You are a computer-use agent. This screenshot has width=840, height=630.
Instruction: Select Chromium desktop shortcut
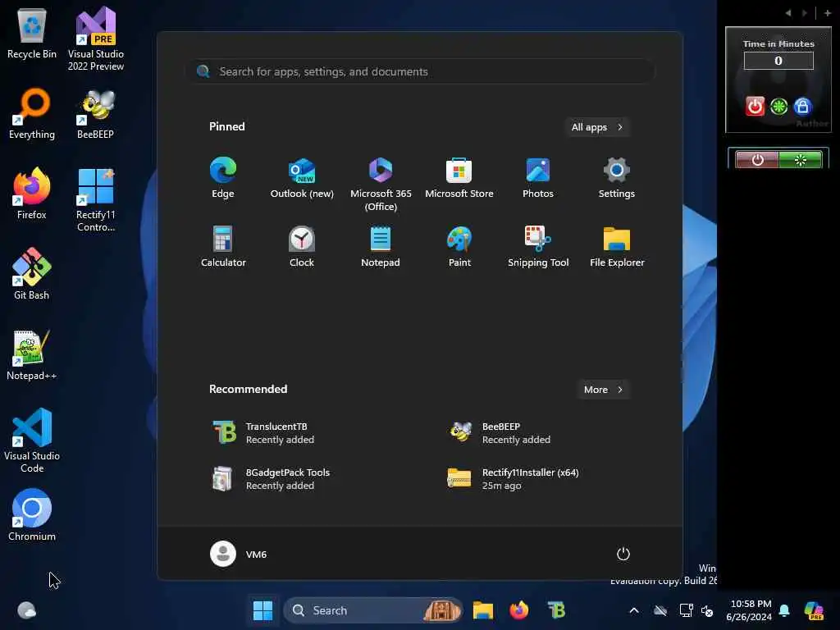32,515
